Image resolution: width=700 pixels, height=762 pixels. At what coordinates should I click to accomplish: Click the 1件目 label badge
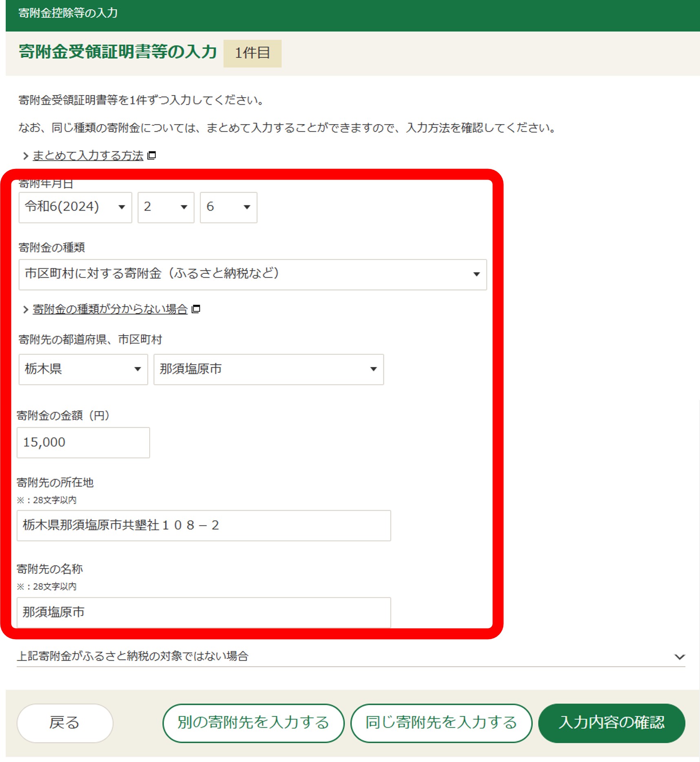(253, 53)
